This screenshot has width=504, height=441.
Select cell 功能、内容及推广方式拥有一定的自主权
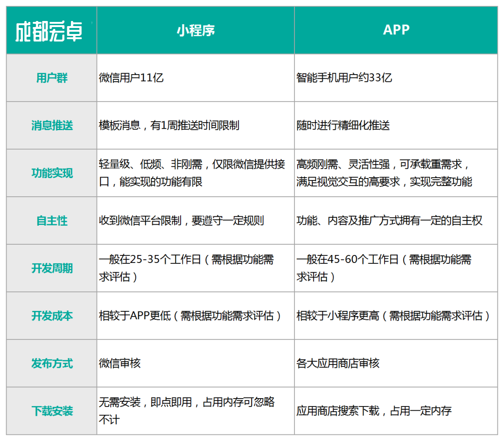pos(396,220)
